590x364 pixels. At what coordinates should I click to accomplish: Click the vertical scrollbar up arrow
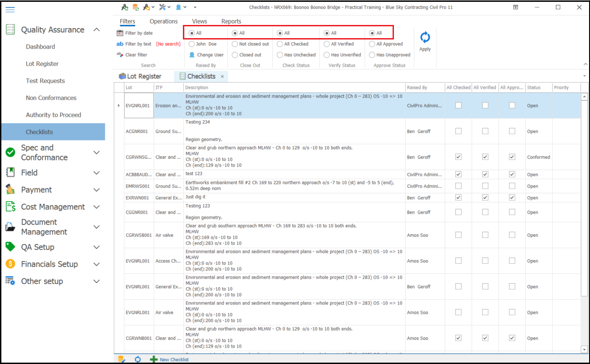coord(584,96)
